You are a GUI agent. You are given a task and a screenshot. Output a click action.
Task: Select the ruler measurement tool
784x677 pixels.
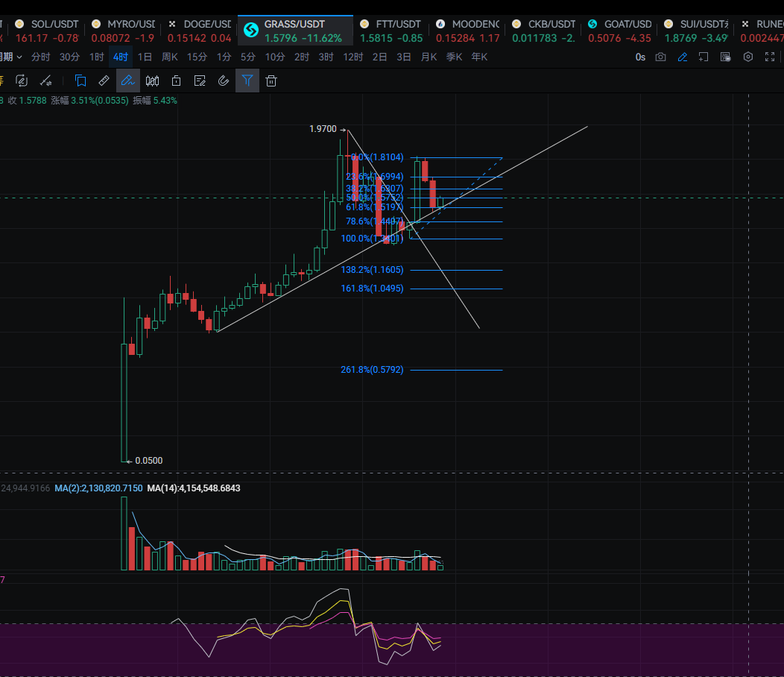(x=104, y=81)
